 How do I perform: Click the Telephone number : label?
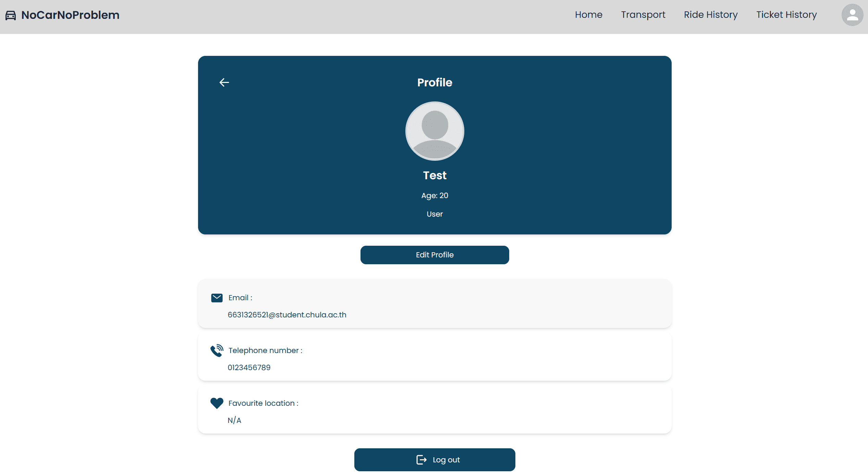coord(265,350)
